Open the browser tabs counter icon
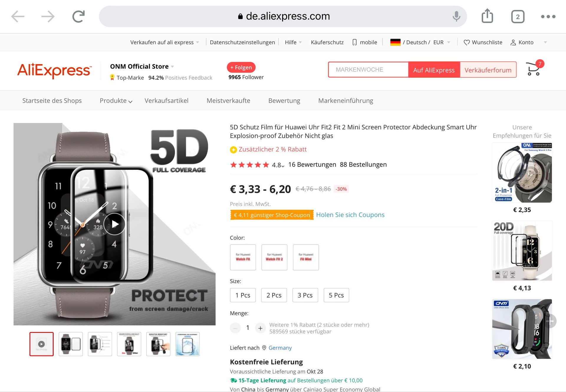The image size is (566, 392). click(x=518, y=17)
